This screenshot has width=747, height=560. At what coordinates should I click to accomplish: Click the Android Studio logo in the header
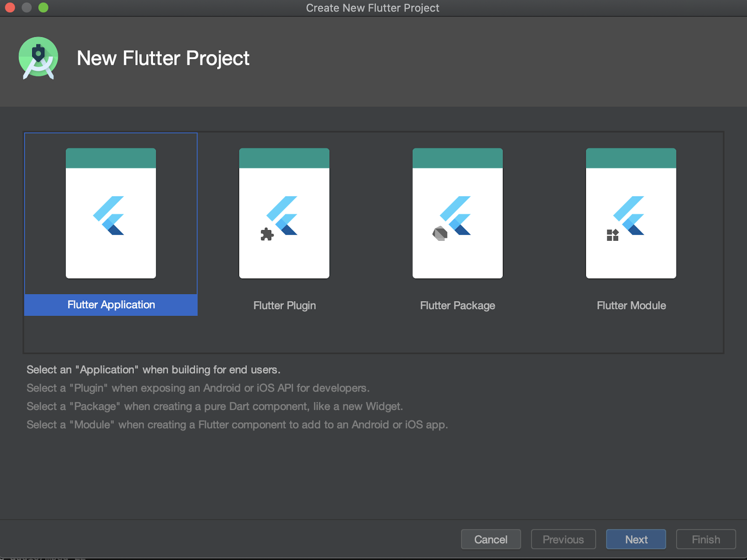coord(39,57)
